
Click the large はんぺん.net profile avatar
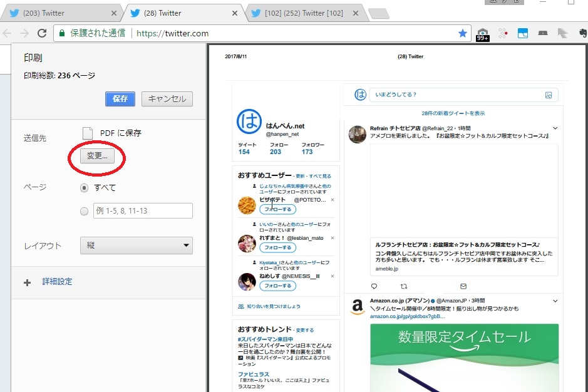[x=249, y=122]
